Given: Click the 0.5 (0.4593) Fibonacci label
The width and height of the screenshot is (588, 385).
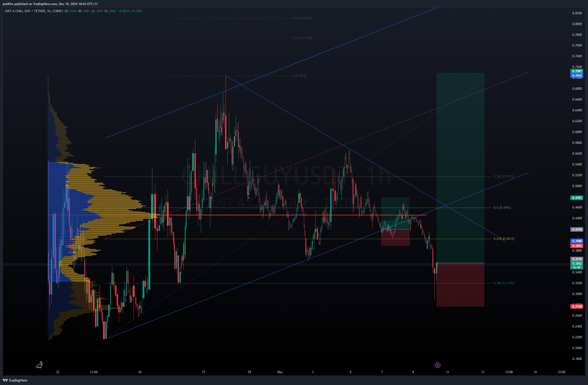Looking at the screenshot, I should click(502, 208).
